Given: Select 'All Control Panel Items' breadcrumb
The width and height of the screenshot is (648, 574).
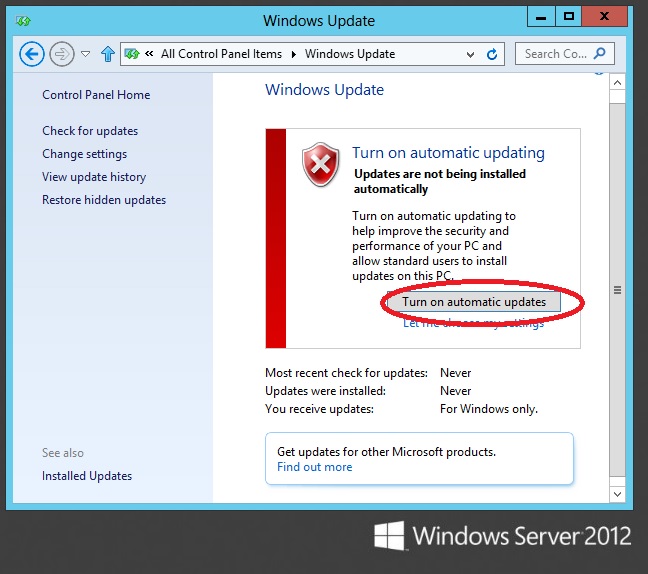Looking at the screenshot, I should 221,54.
